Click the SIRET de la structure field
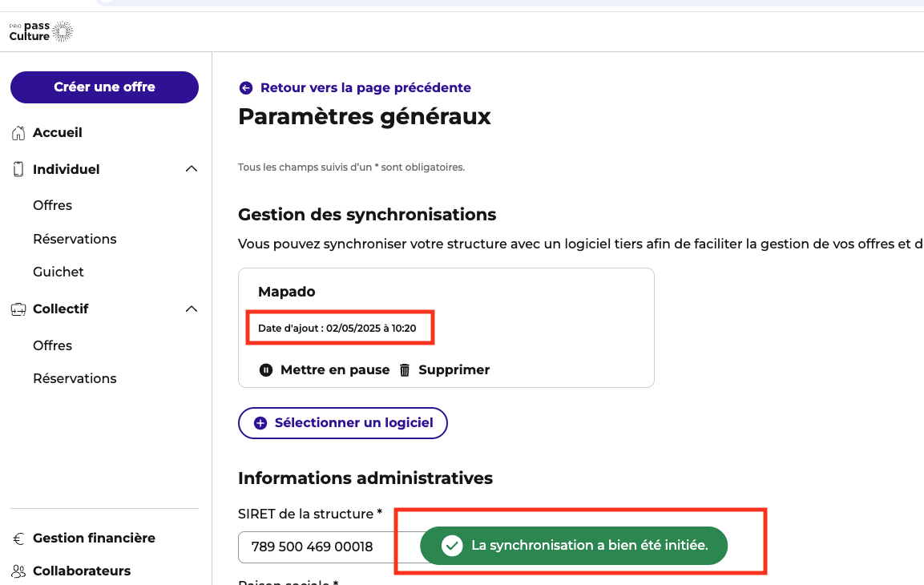The image size is (924, 585). point(321,547)
